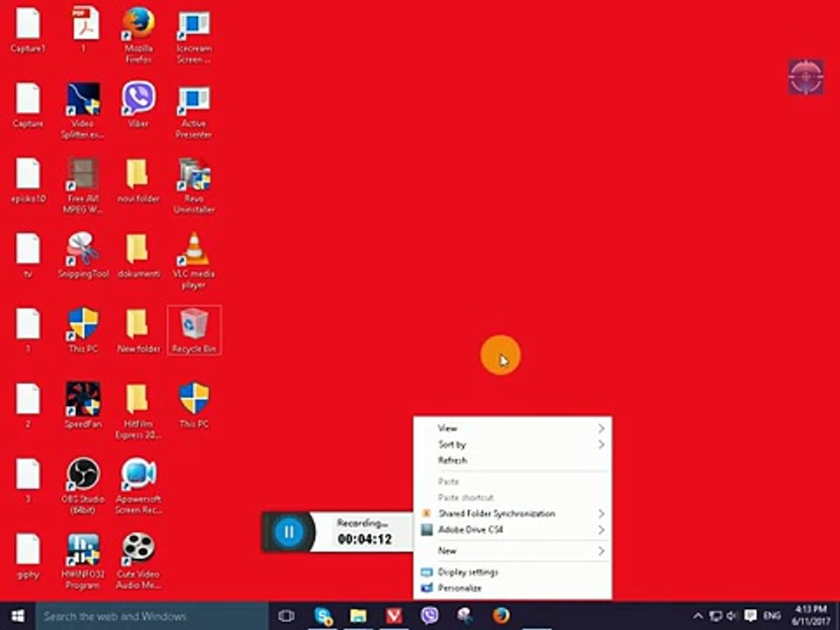This screenshot has width=840, height=630.
Task: Show hidden system tray icons
Action: tap(697, 616)
